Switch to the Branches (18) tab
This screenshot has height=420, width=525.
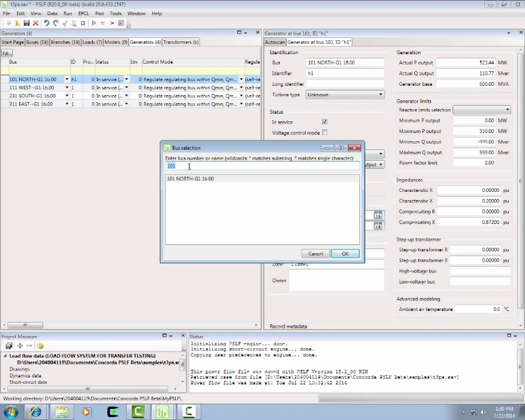(65, 42)
